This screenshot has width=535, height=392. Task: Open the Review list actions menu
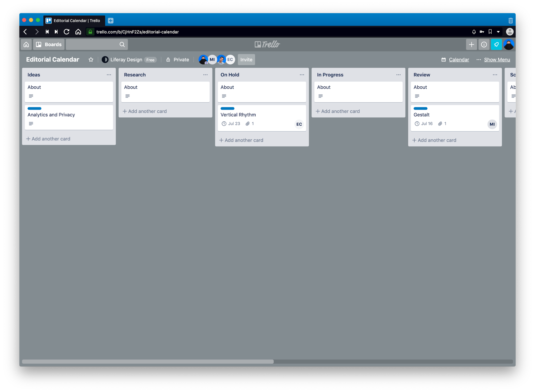point(495,75)
